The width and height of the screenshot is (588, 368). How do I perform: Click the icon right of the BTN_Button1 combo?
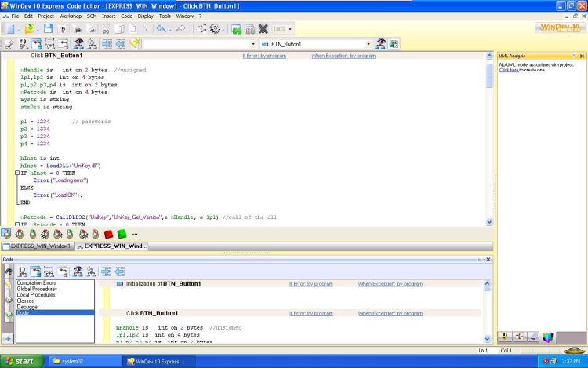pos(380,44)
